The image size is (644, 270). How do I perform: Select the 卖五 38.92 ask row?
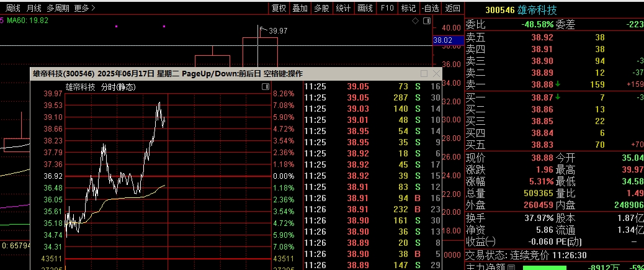(x=554, y=37)
